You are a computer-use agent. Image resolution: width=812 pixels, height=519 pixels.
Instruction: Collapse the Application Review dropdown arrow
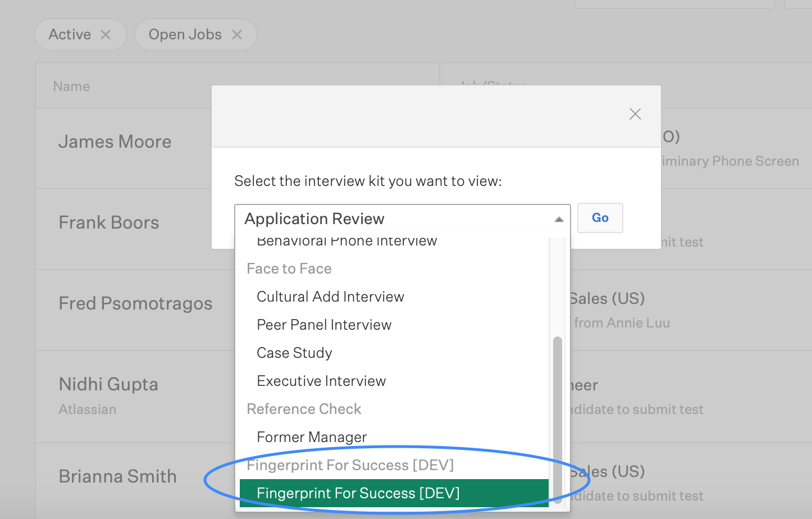pos(559,219)
